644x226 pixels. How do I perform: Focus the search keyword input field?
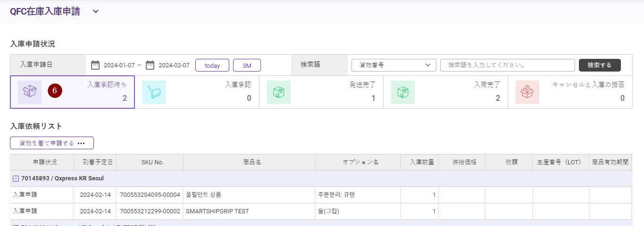[507, 65]
